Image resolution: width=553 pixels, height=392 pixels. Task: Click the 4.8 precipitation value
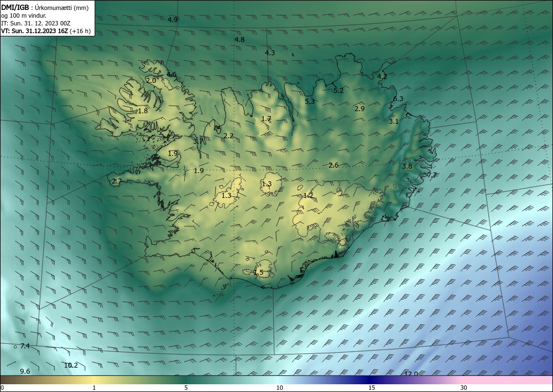coord(239,39)
